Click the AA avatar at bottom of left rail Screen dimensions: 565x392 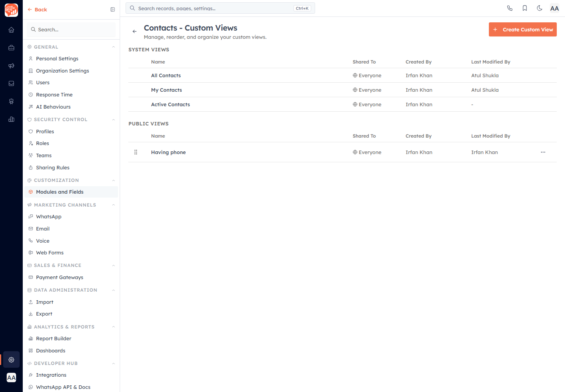point(11,378)
